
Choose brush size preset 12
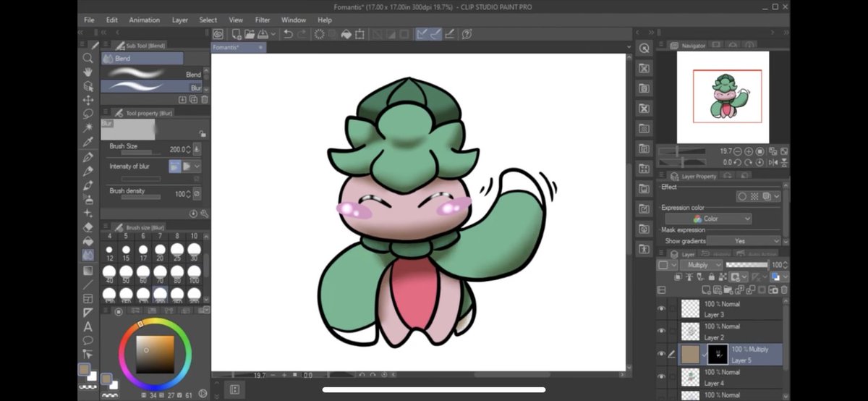[109, 253]
